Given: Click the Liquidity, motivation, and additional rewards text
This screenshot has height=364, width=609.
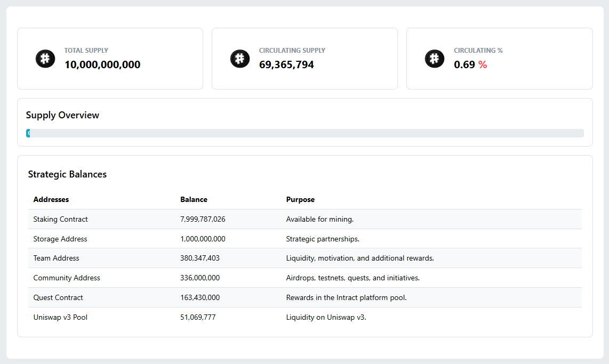Looking at the screenshot, I should [360, 258].
